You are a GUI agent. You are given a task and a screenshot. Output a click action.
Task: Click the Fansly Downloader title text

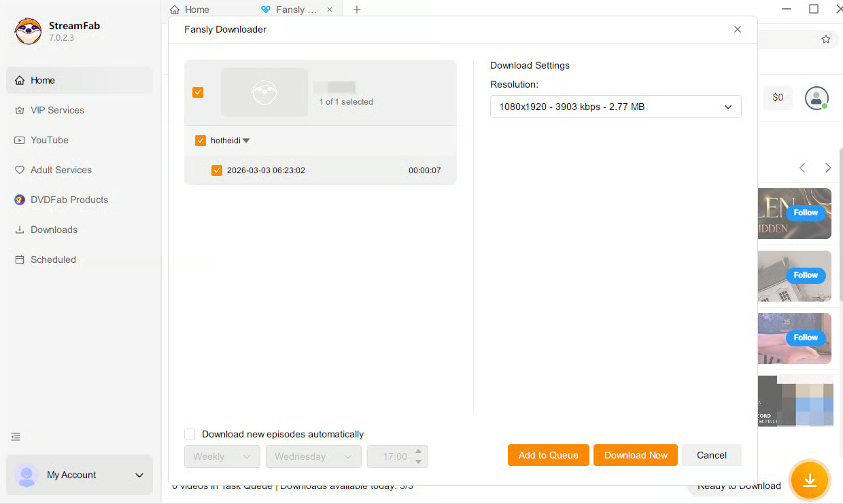[x=226, y=29]
